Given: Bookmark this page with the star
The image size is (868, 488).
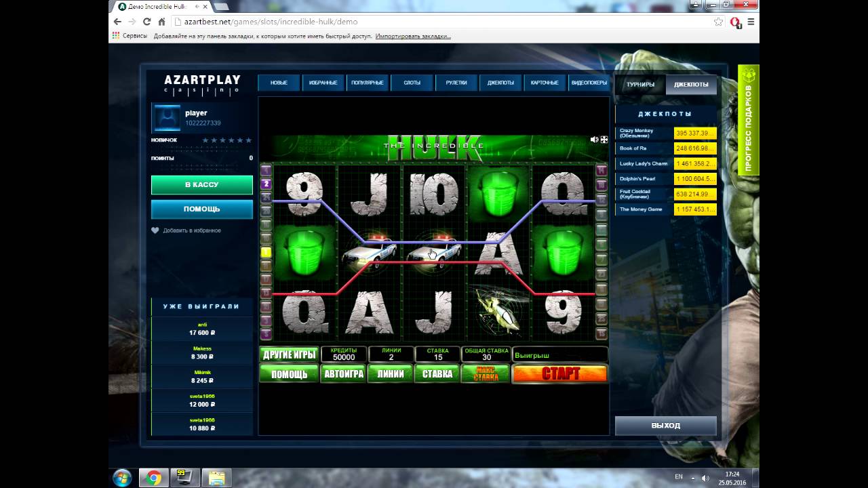Looking at the screenshot, I should 718,22.
